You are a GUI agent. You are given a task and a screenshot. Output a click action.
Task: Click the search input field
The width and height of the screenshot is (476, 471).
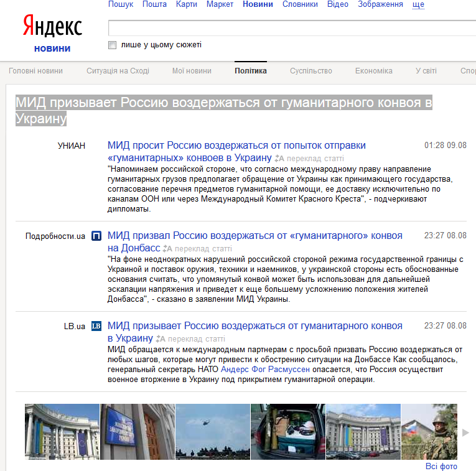pyautogui.click(x=292, y=28)
